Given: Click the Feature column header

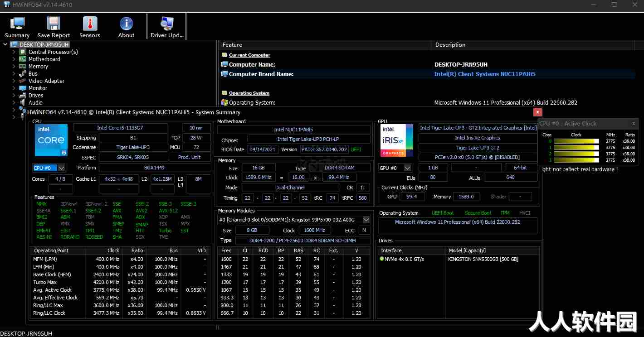Looking at the screenshot, I should pyautogui.click(x=325, y=45).
